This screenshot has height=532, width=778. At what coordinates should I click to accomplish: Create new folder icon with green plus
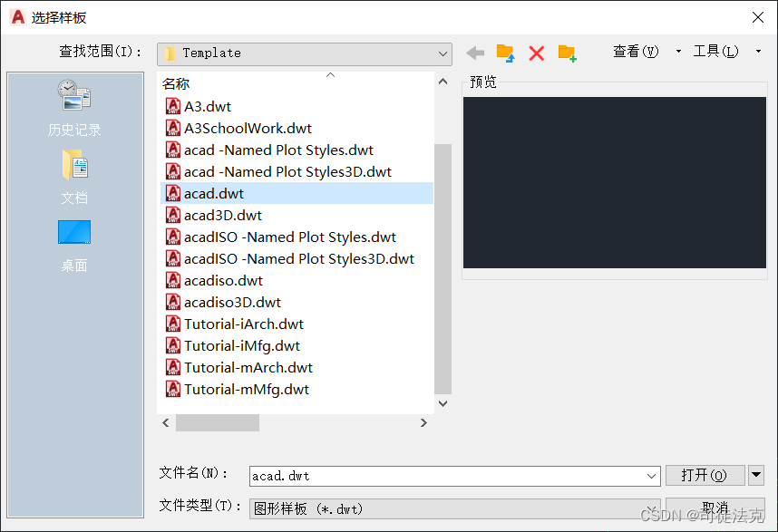tap(567, 53)
